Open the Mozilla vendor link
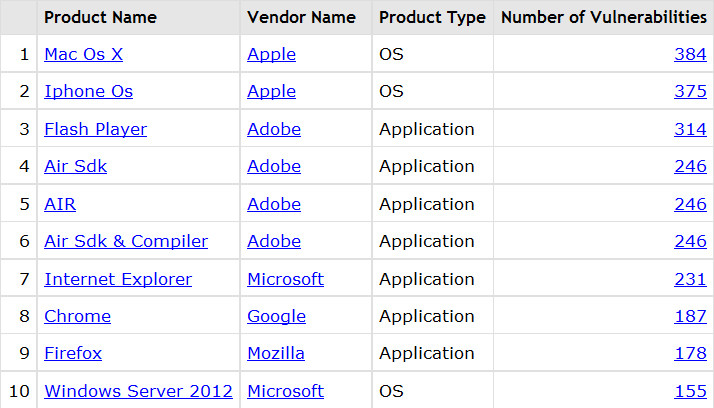714x408 pixels. pos(276,353)
